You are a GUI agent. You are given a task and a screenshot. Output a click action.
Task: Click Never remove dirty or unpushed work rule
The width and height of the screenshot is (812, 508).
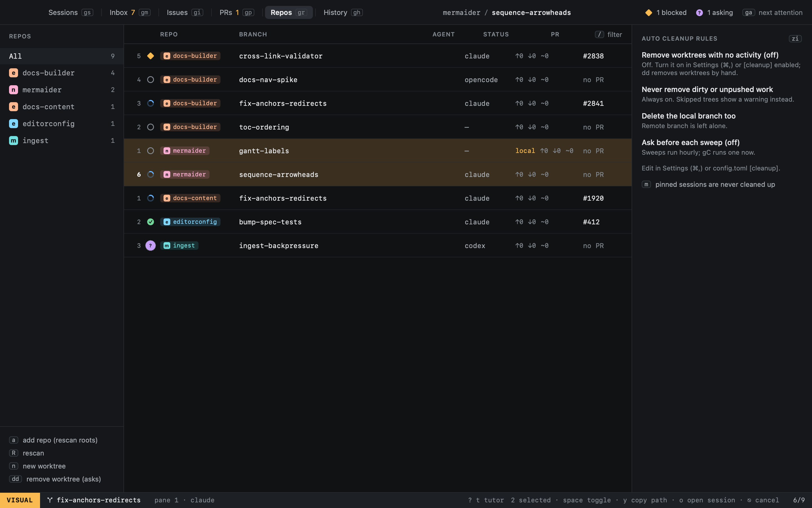click(x=707, y=89)
